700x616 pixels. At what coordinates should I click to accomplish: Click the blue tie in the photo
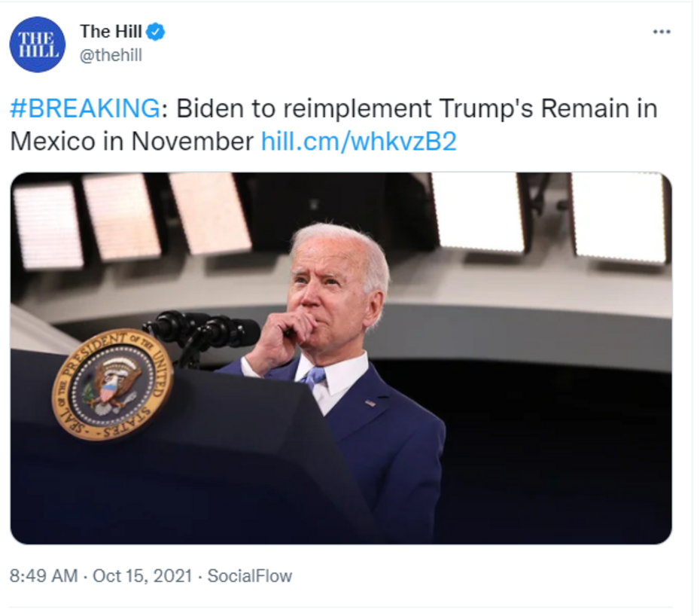315,379
